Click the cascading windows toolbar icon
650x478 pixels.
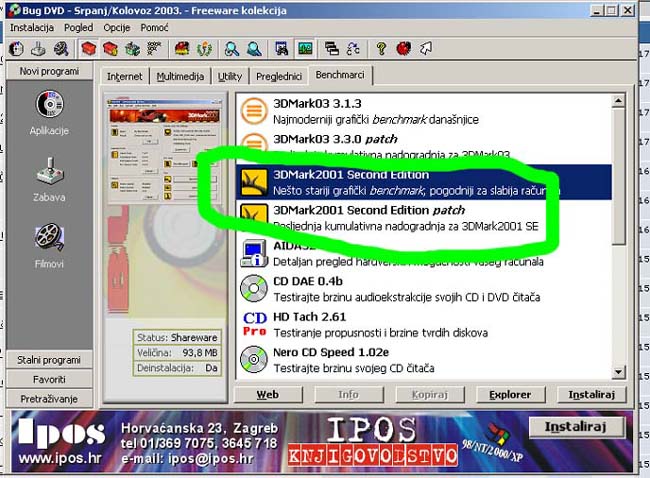(x=332, y=49)
